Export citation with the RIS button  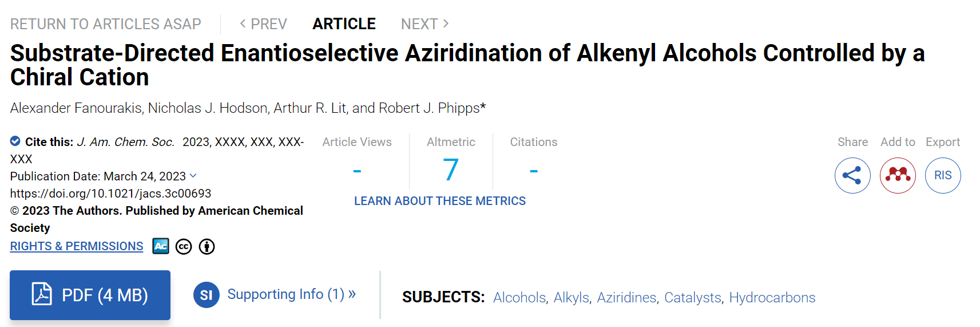(x=943, y=175)
